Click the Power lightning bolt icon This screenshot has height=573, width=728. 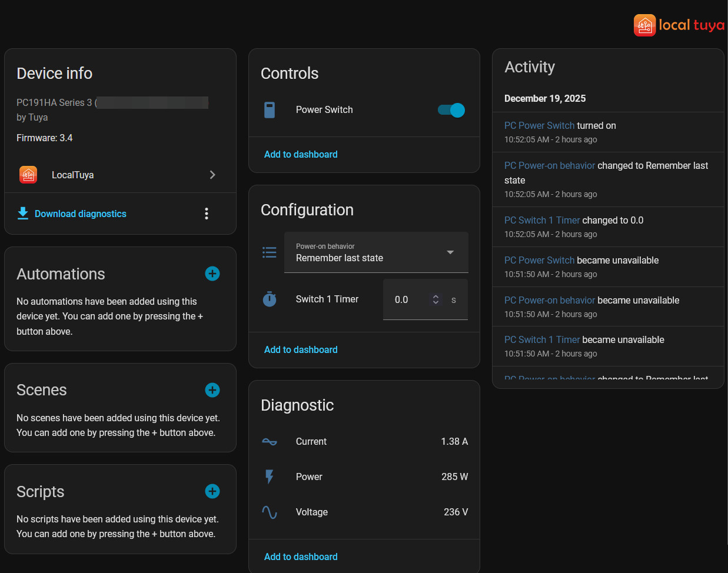pyautogui.click(x=270, y=477)
